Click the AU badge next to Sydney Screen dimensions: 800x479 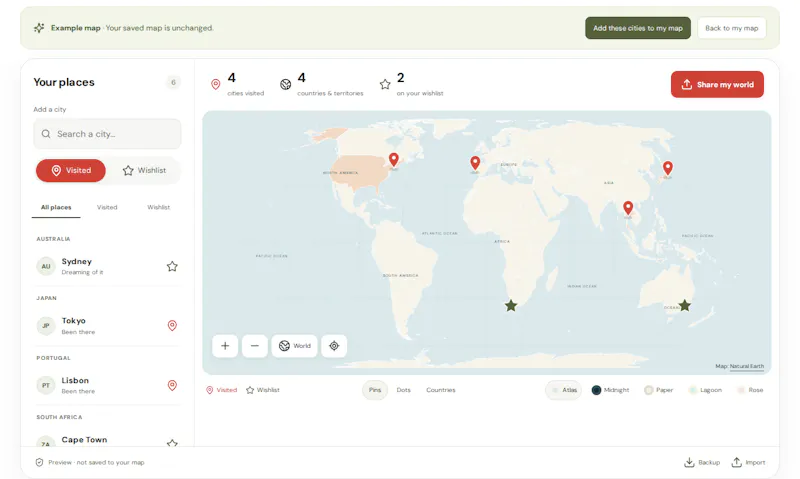(x=46, y=266)
